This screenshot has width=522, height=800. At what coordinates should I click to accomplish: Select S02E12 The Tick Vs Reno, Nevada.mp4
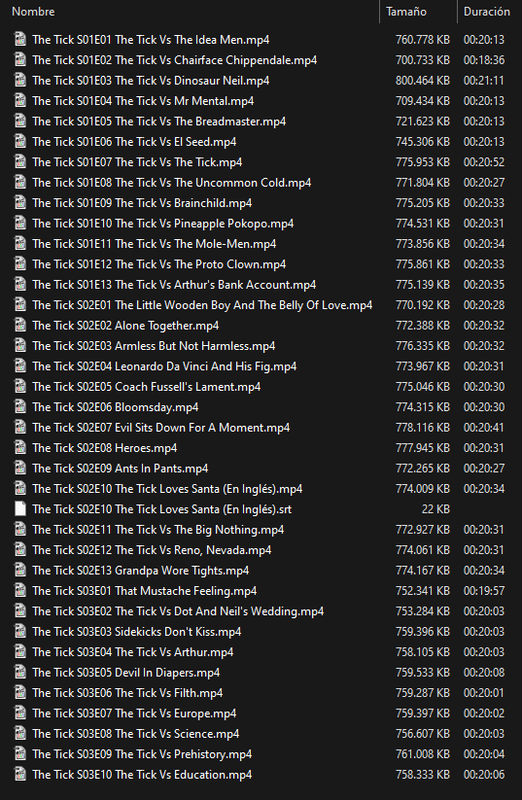pos(152,550)
